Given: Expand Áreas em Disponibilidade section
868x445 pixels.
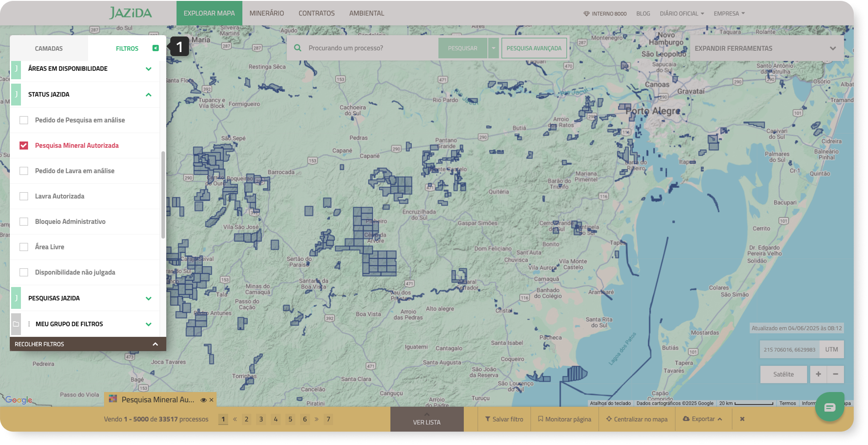Looking at the screenshot, I should [149, 69].
